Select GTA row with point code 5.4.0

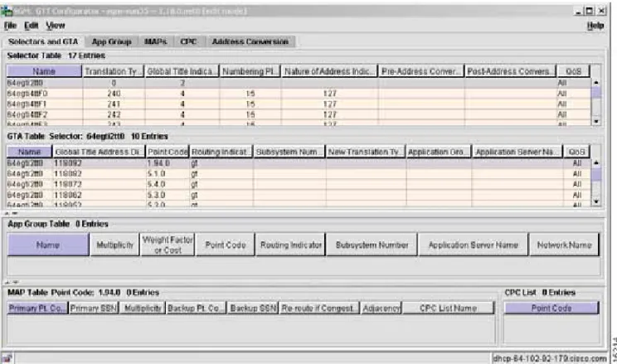(299, 185)
